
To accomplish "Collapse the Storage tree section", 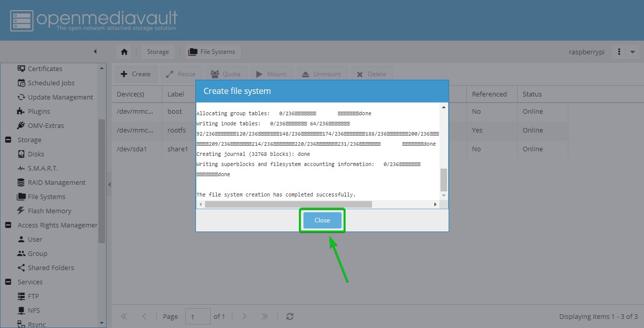I will 9,140.
